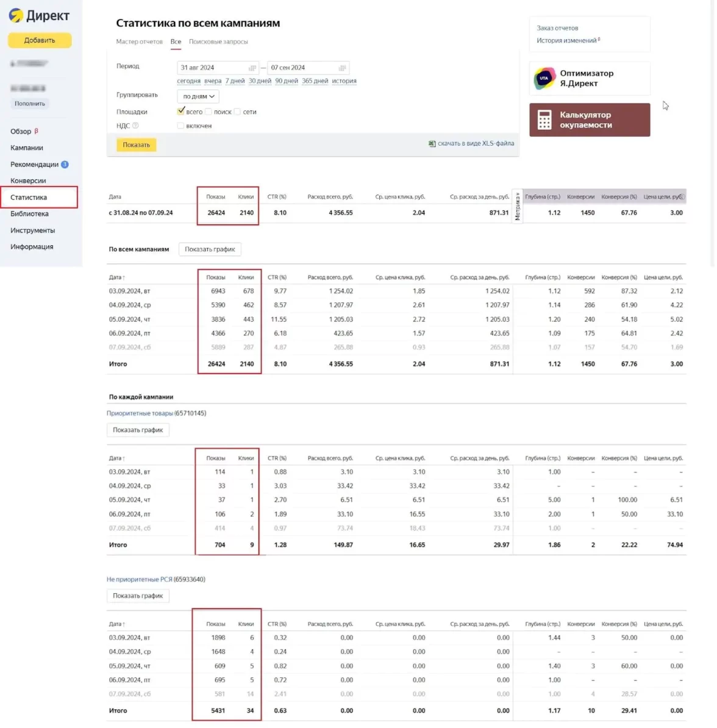Download statistics as XLS file link
Image resolution: width=717 pixels, height=728 pixels.
click(x=476, y=143)
